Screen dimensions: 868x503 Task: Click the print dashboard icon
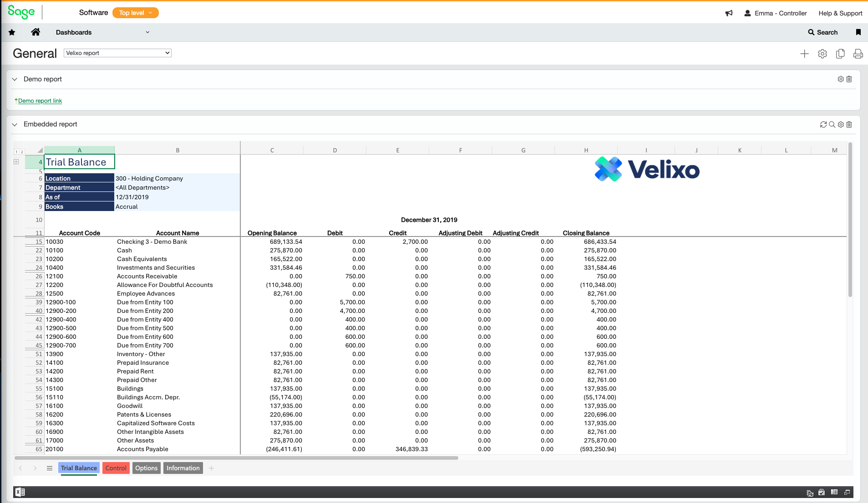point(858,54)
